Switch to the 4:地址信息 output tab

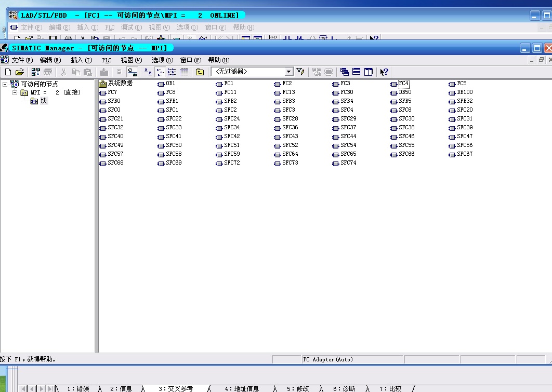coord(242,388)
